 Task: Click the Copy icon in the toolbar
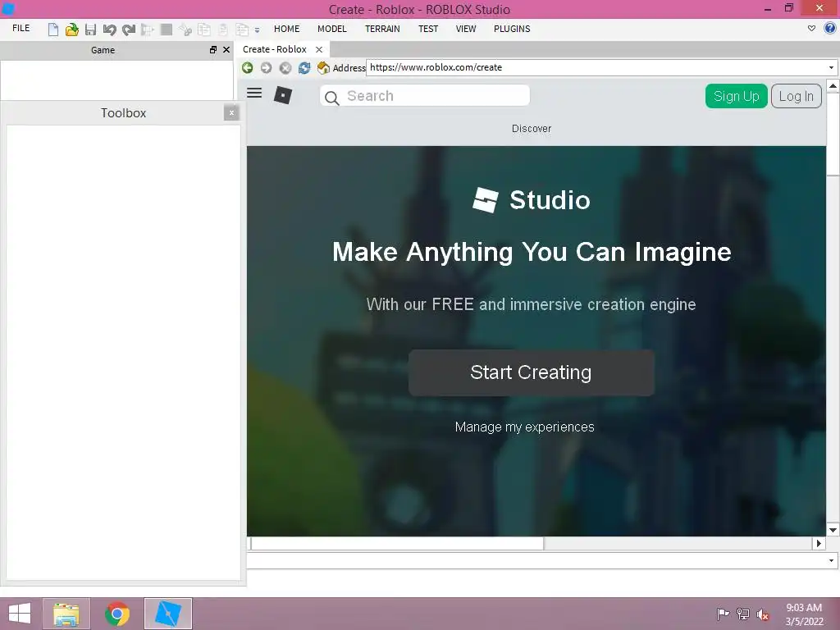[x=204, y=29]
